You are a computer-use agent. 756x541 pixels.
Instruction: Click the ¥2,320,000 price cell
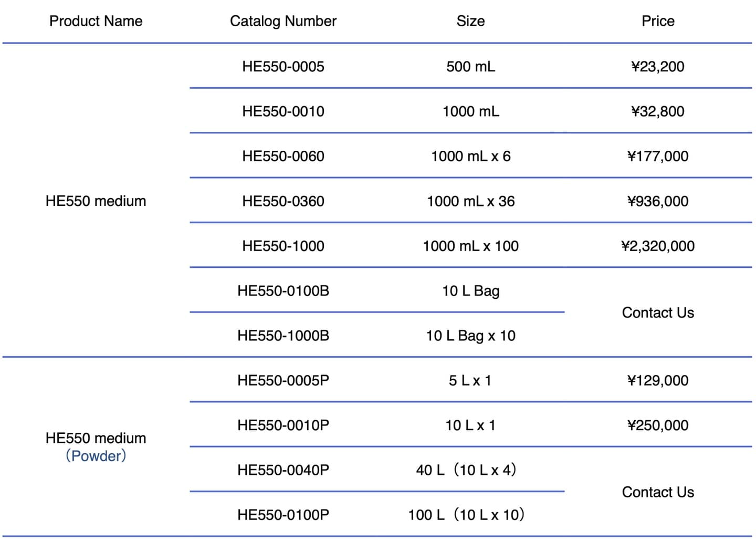(658, 246)
